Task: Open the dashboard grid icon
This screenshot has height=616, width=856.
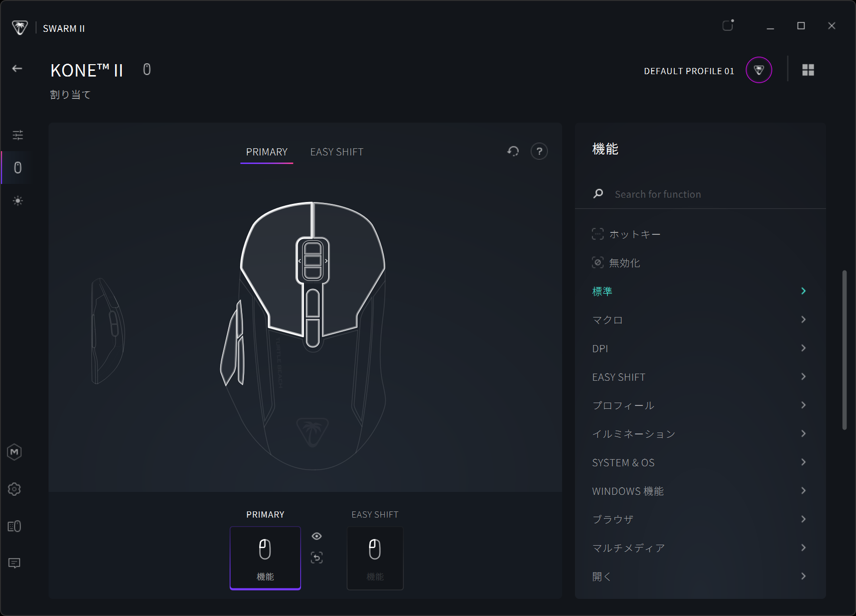Action: pos(808,70)
